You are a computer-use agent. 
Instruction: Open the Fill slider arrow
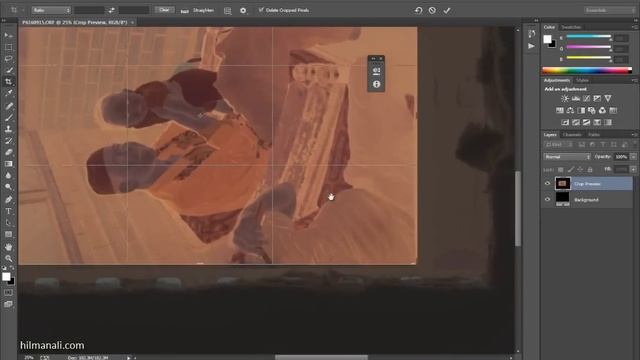point(633,169)
